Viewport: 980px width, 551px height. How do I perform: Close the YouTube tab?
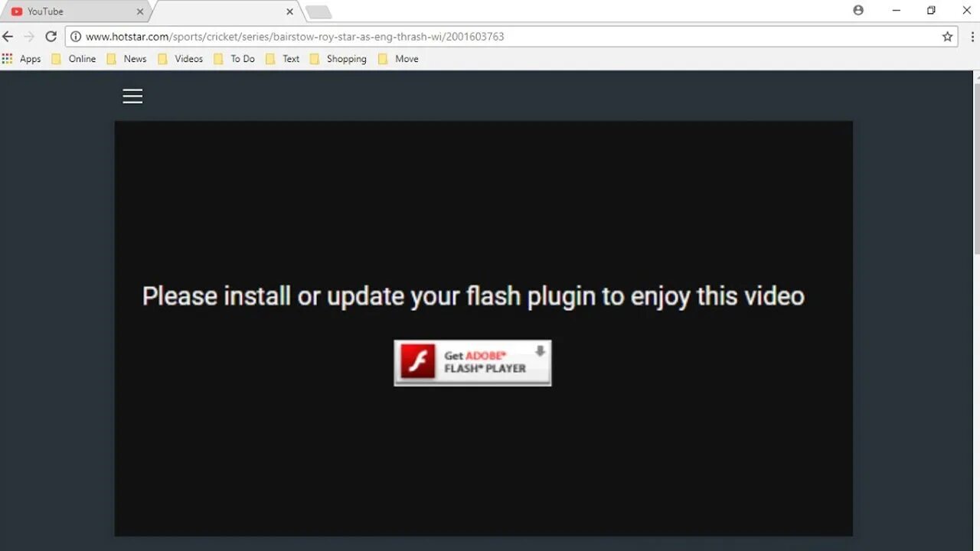[140, 11]
